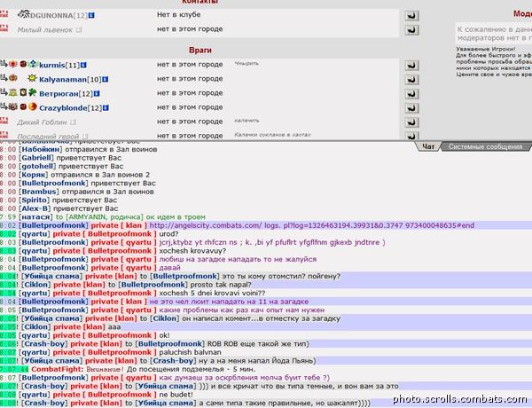Click the arrow button in Дикий Гоблин's row
This screenshot has width=532, height=408.
pos(411,122)
